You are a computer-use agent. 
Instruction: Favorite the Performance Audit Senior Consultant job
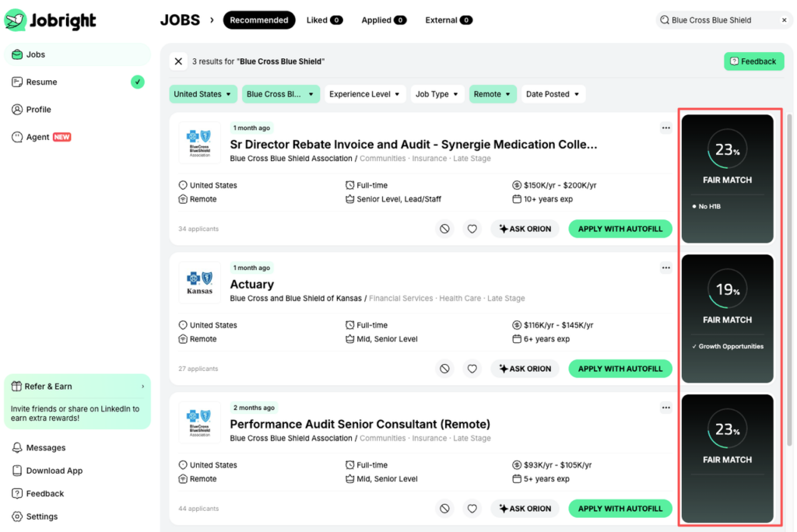pyautogui.click(x=472, y=508)
